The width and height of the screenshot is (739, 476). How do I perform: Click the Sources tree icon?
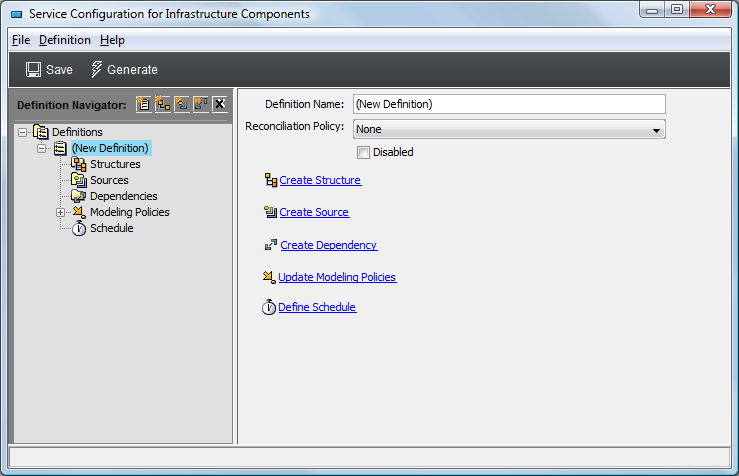[x=79, y=180]
